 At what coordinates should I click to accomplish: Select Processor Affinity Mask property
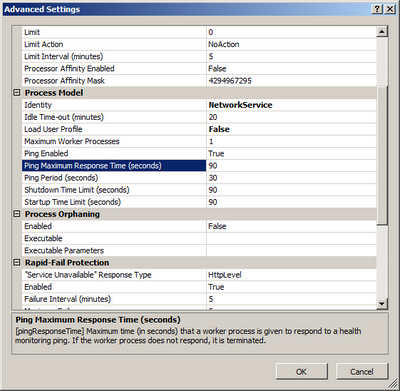click(x=114, y=81)
